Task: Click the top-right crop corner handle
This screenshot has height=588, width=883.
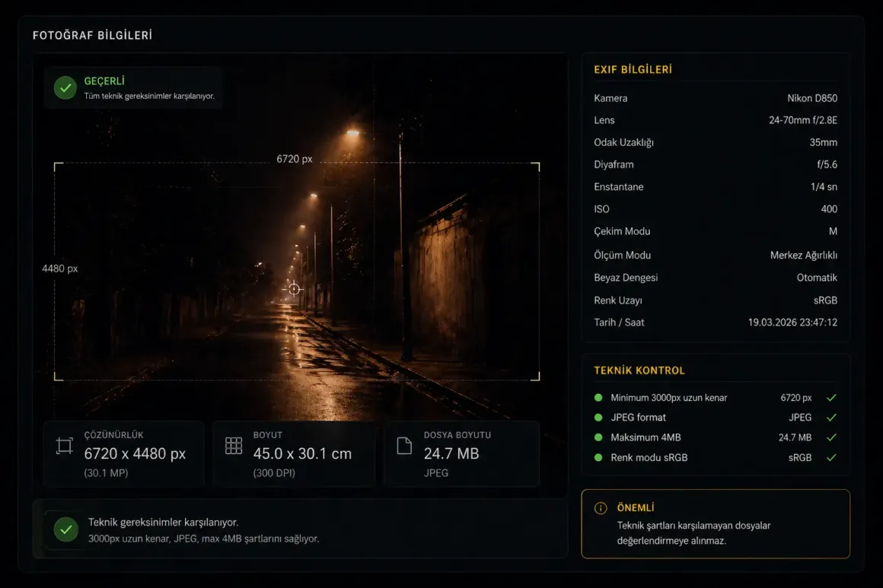Action: [x=537, y=165]
